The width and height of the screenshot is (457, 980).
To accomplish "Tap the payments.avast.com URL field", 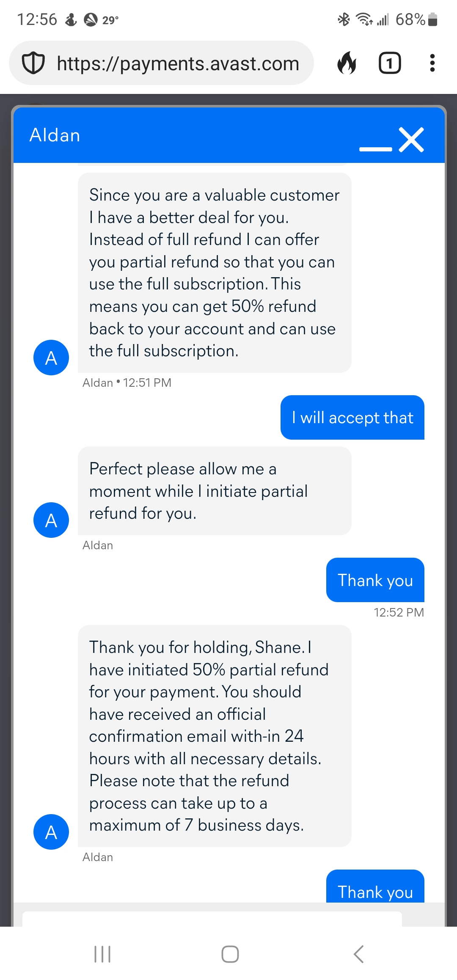I will [x=178, y=63].
